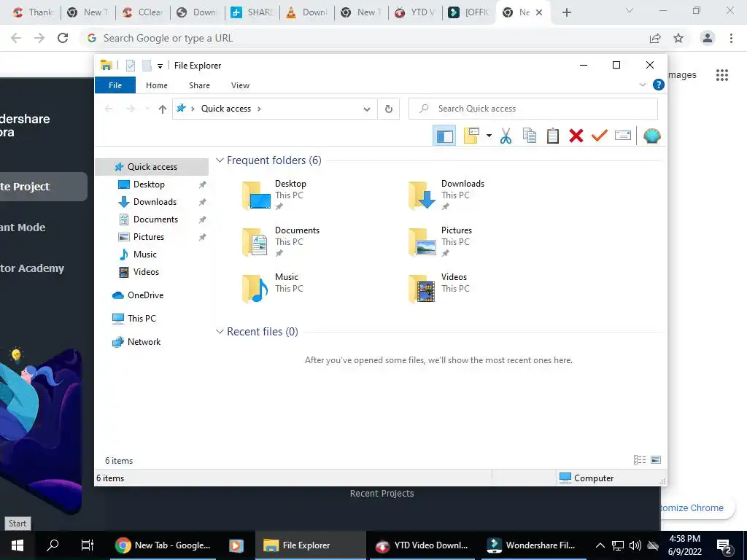Toggle the navigation pane toolbar button

(x=444, y=136)
